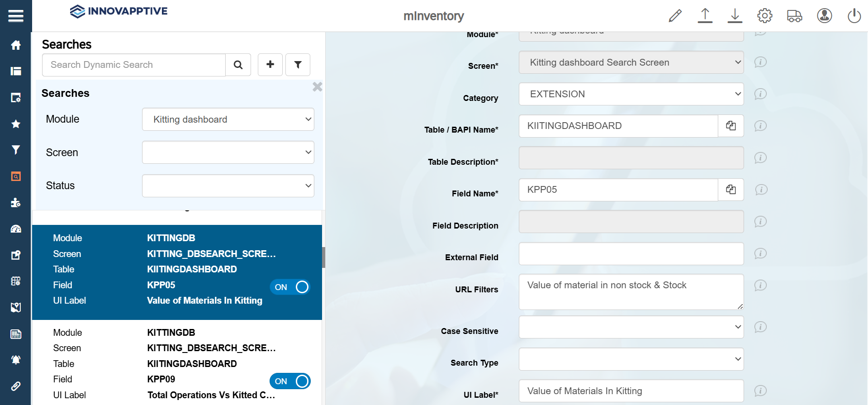This screenshot has width=868, height=405.
Task: Click the power logout icon
Action: [854, 16]
